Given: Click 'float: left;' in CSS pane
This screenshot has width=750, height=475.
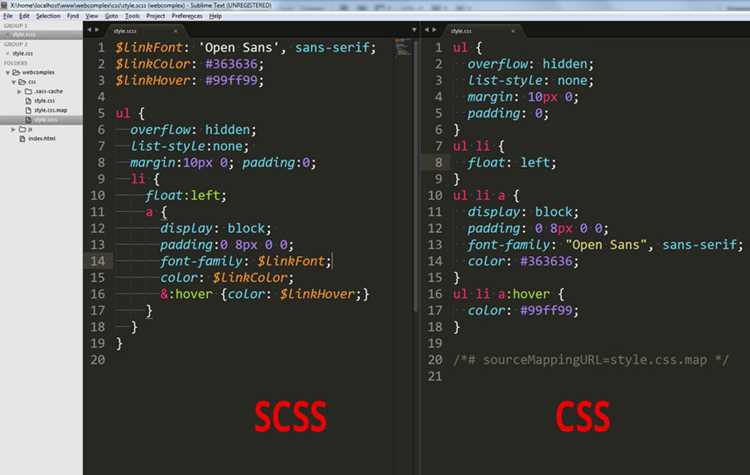Looking at the screenshot, I should click(x=512, y=163).
